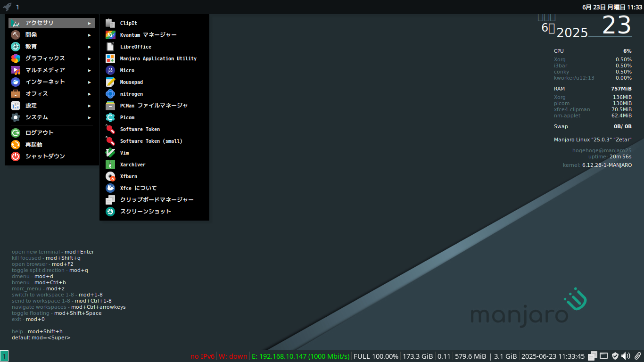Click the Picom teal icon

(110, 117)
